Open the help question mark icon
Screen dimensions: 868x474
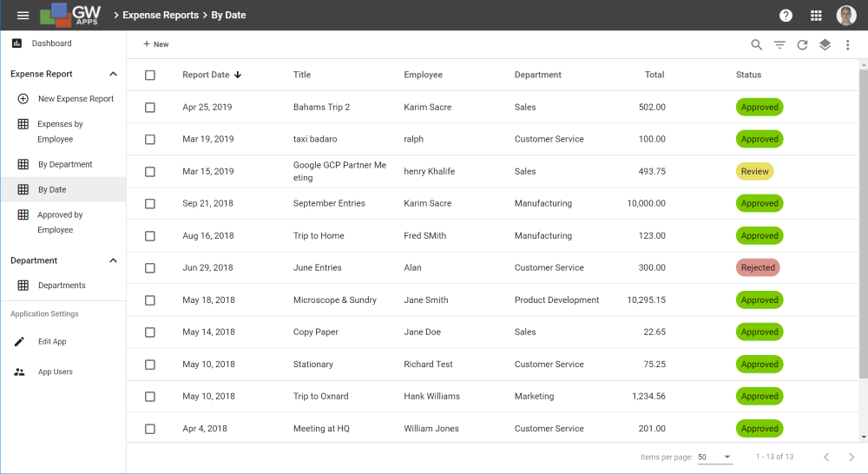(786, 16)
